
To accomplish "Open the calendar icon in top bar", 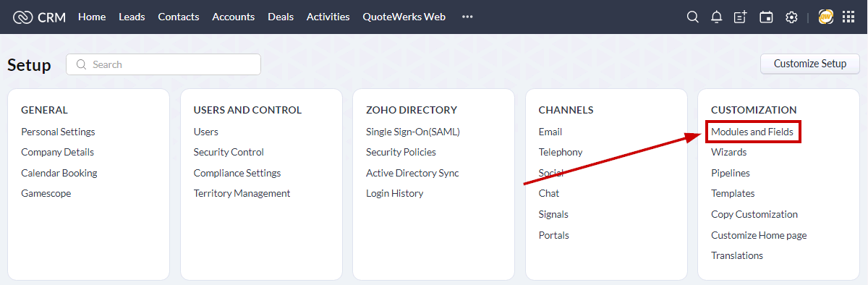I will point(766,17).
